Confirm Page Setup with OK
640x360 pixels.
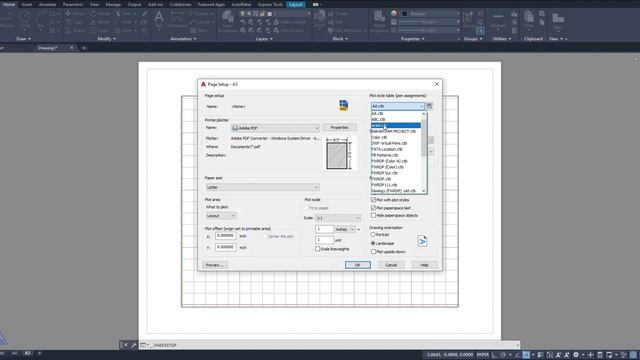[358, 265]
